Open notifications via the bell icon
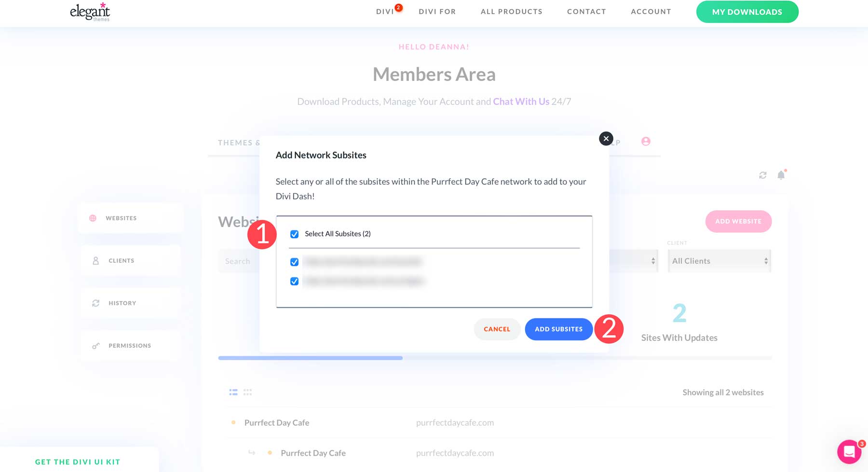868x472 pixels. coord(781,175)
